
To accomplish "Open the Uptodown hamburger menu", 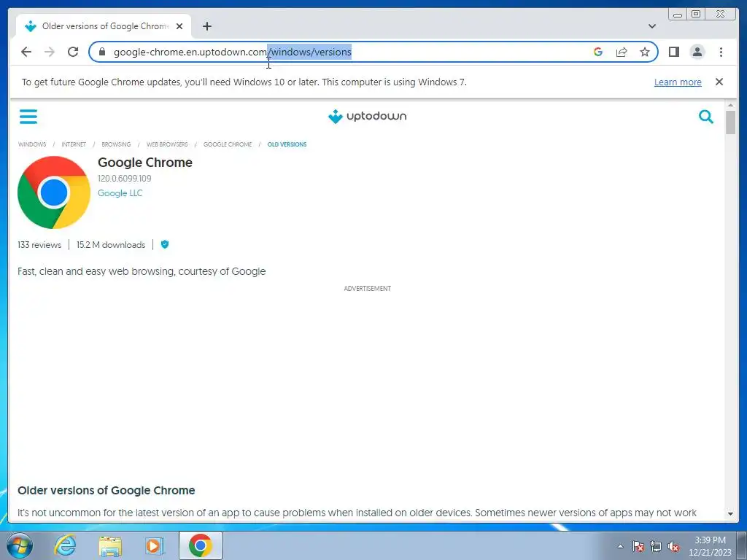I will pos(28,116).
